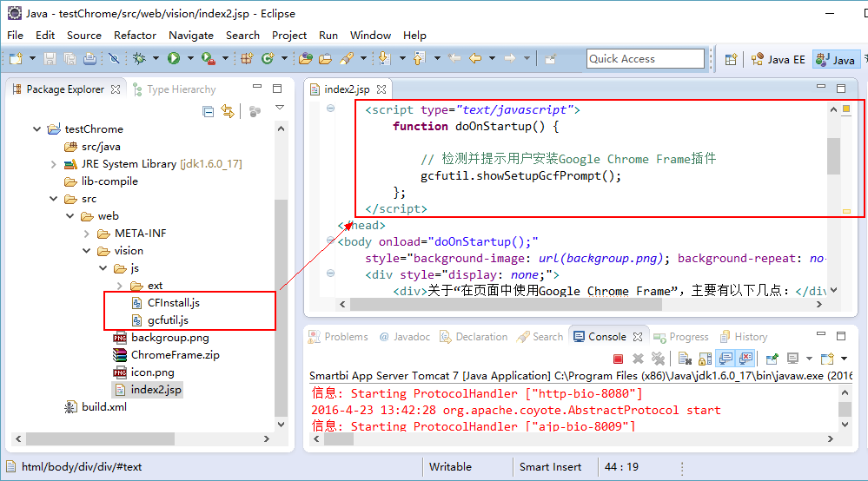Select build.xml in Package Explorer
The height and width of the screenshot is (481, 868).
click(96, 407)
